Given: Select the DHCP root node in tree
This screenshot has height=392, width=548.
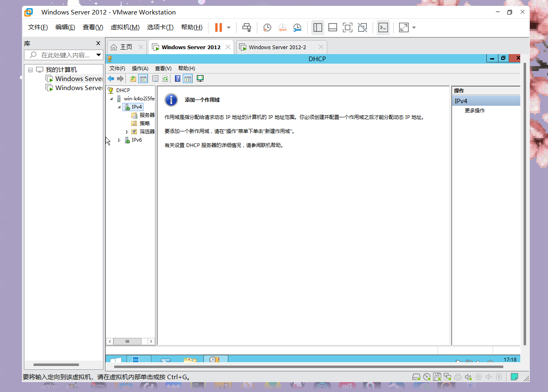Looking at the screenshot, I should click(x=123, y=90).
